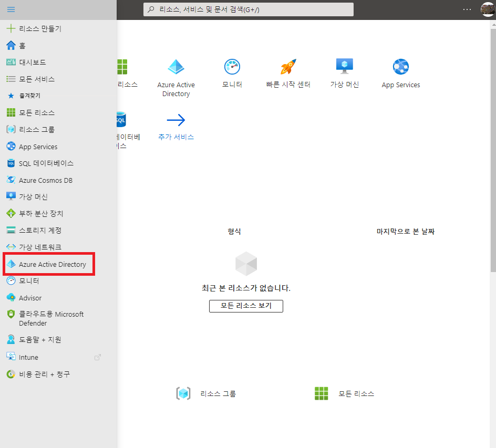The height and width of the screenshot is (448, 496).
Task: Click the 모든 서비스 list icon
Action: 11,79
